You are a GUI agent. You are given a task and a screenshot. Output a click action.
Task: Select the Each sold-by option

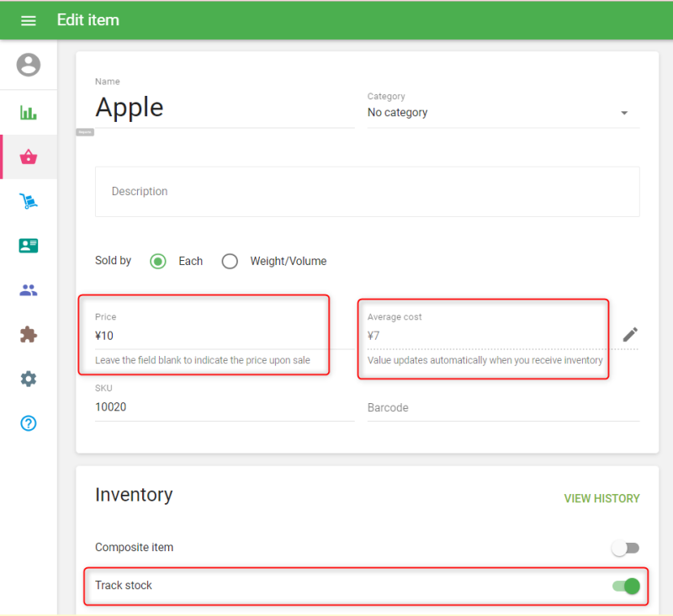tap(158, 262)
